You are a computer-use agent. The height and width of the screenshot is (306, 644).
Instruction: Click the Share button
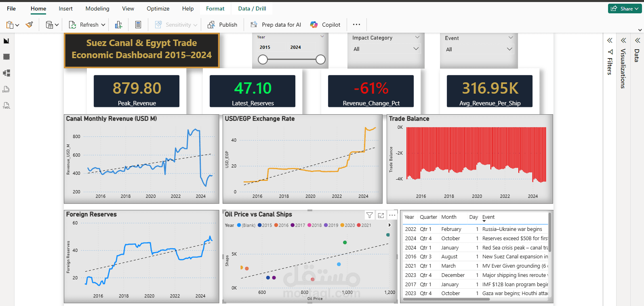tap(625, 8)
